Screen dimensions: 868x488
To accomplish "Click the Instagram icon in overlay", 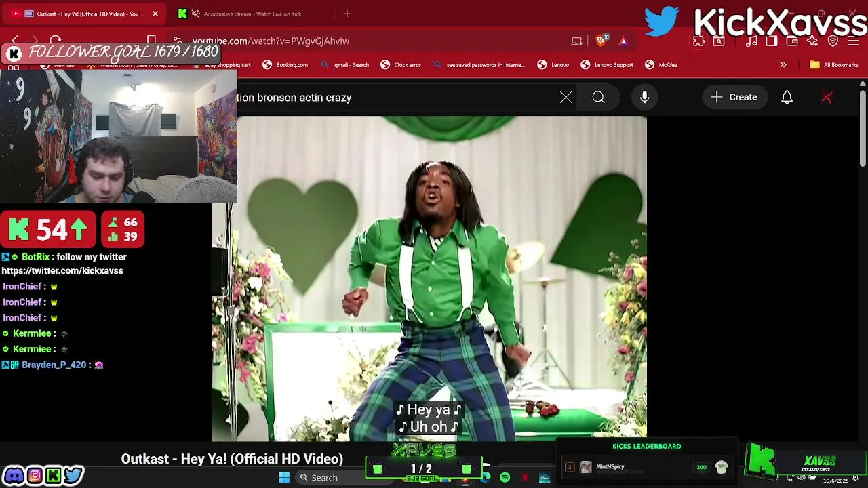I will pos(34,476).
